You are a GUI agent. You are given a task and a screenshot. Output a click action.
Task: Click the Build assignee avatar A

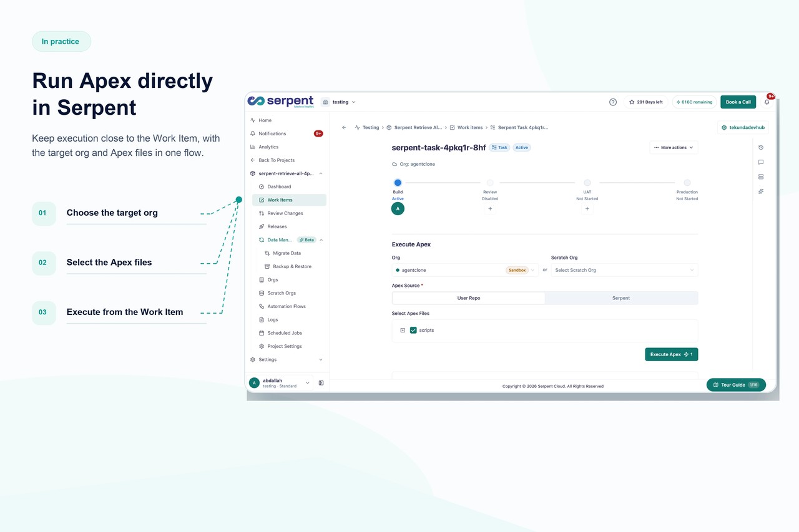coord(398,209)
